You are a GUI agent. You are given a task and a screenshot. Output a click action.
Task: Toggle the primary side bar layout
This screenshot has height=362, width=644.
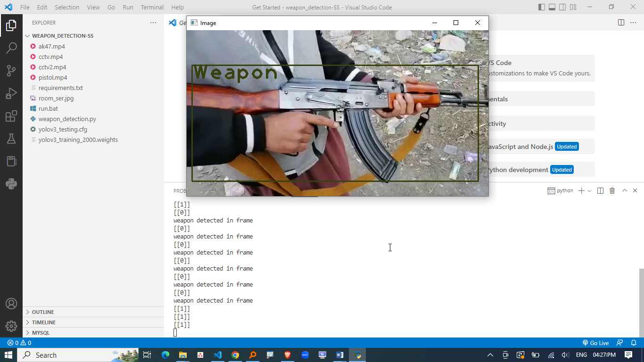coord(541,8)
